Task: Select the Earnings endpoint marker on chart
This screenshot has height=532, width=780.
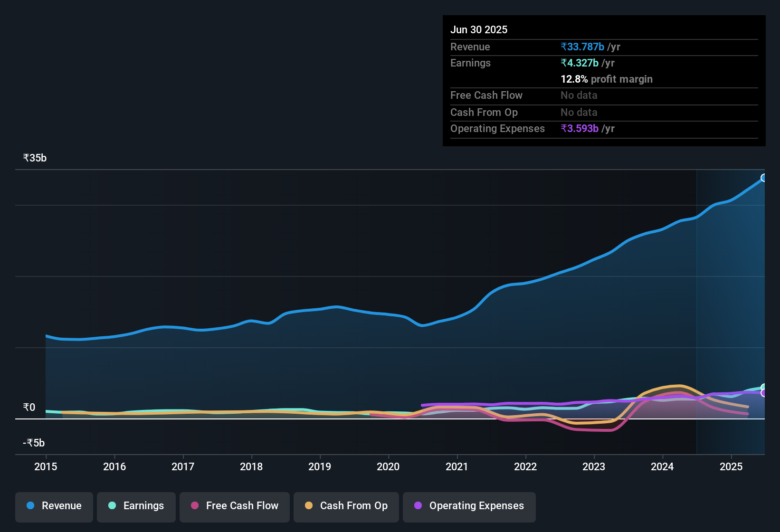Action: pyautogui.click(x=763, y=387)
